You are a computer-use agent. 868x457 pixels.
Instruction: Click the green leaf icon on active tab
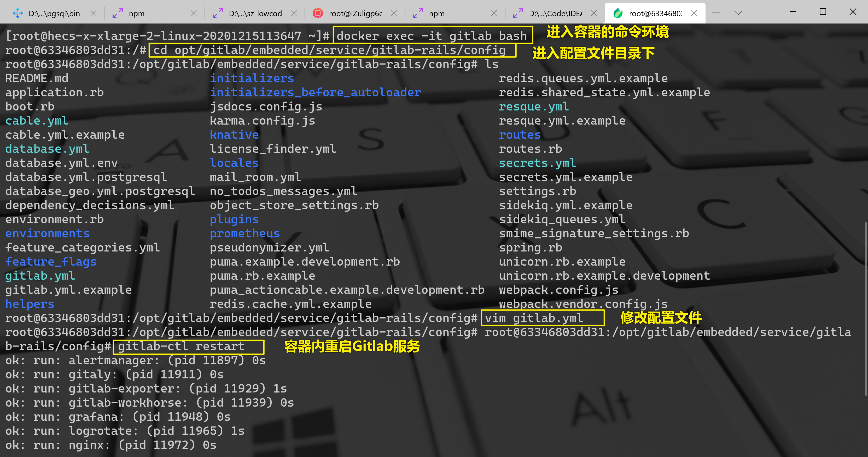pyautogui.click(x=618, y=14)
